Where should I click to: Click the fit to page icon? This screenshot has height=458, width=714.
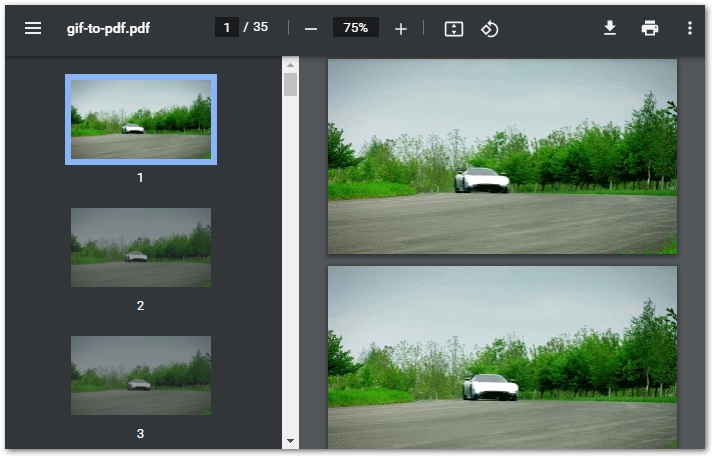454,28
